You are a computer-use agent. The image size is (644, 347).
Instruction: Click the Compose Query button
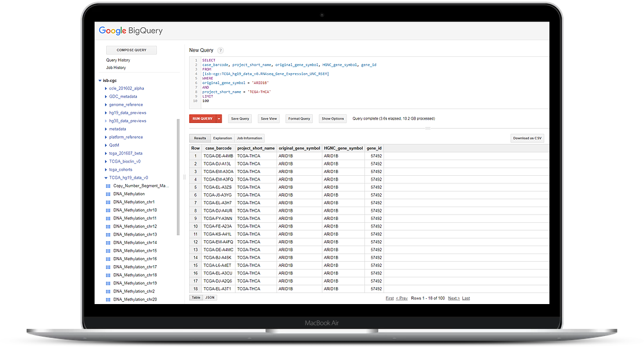(132, 50)
